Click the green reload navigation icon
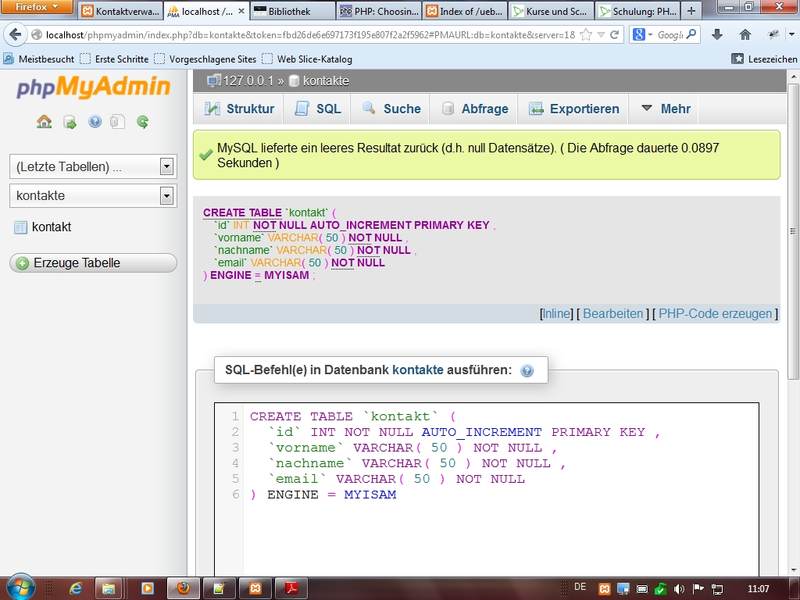The width and height of the screenshot is (800, 600). tap(143, 122)
